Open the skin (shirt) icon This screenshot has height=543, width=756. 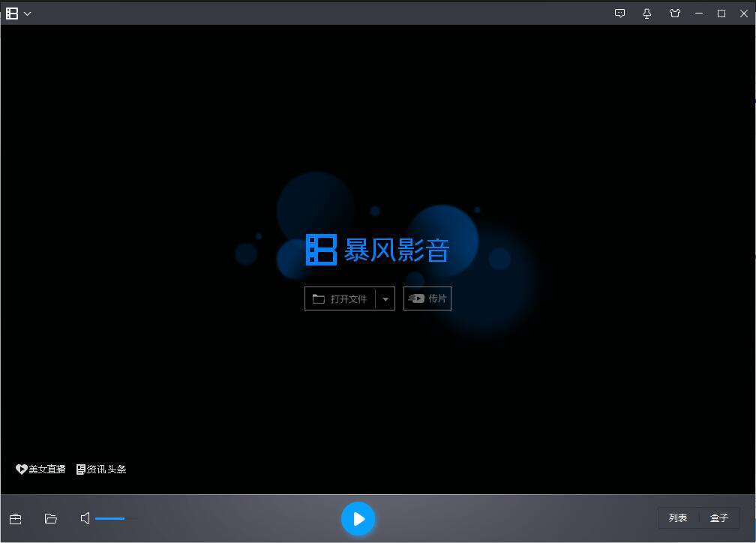[674, 13]
